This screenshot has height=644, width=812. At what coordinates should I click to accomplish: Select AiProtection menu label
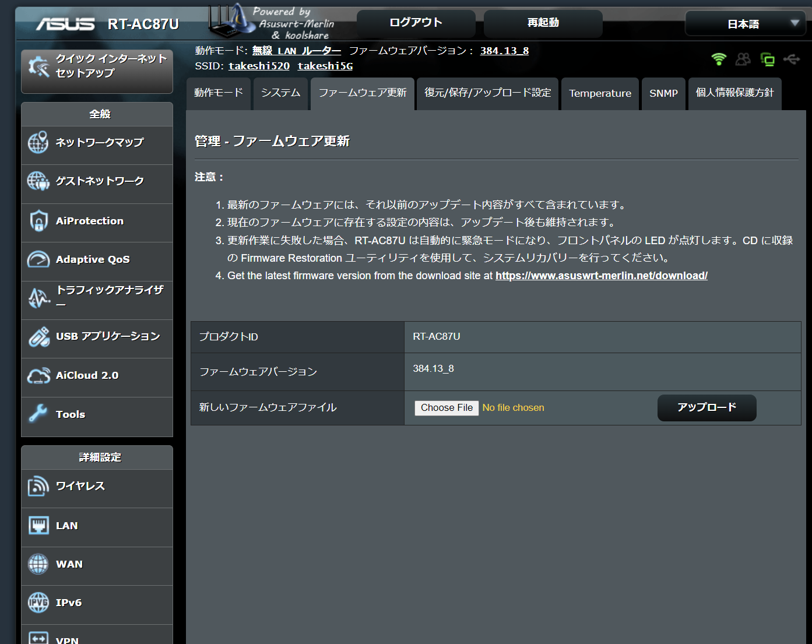pyautogui.click(x=90, y=221)
